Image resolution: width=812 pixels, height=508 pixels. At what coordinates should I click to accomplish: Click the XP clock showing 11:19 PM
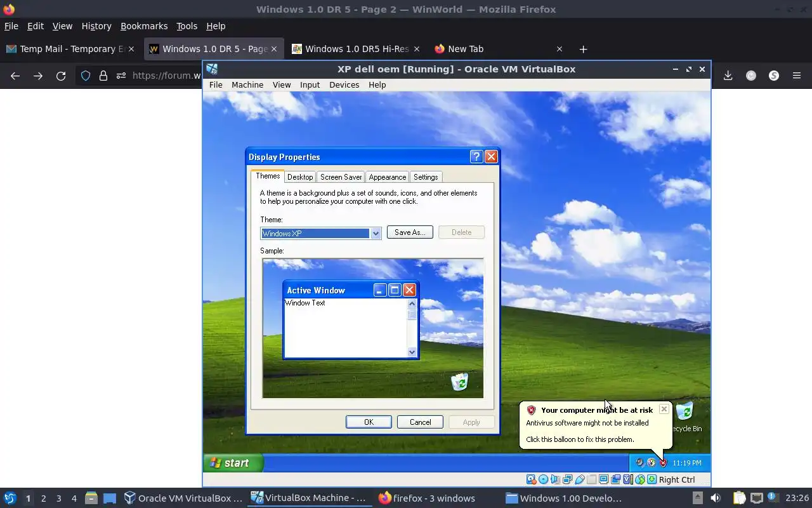point(687,463)
